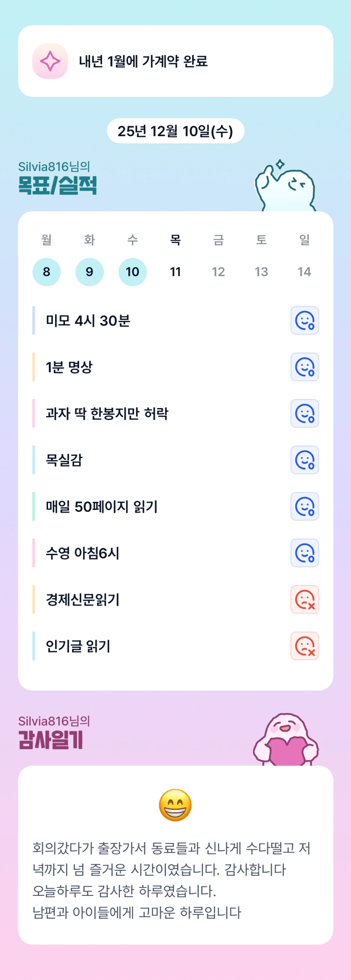351x980 pixels.
Task: Open the 25년 12월 10일(수) date selector
Action: [175, 131]
